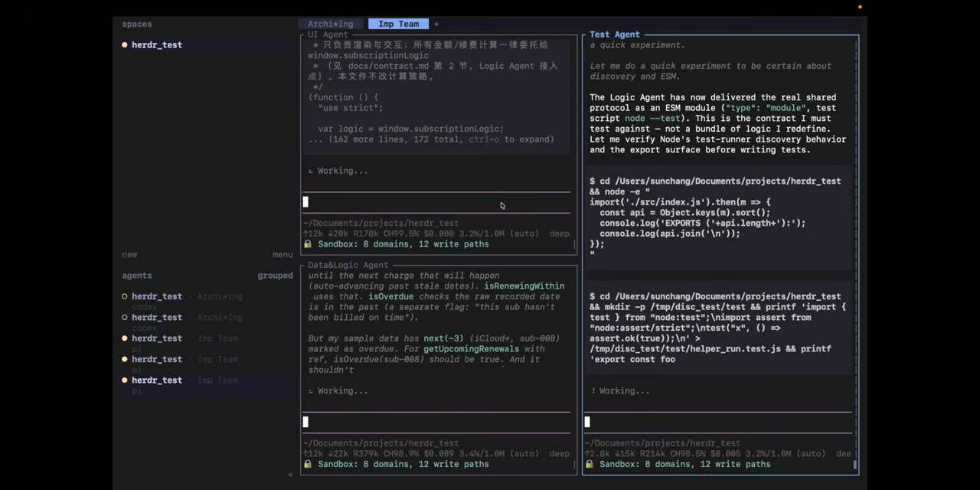Viewport: 980px width, 490px height.
Task: Click the Test Agent pane title
Action: (614, 34)
